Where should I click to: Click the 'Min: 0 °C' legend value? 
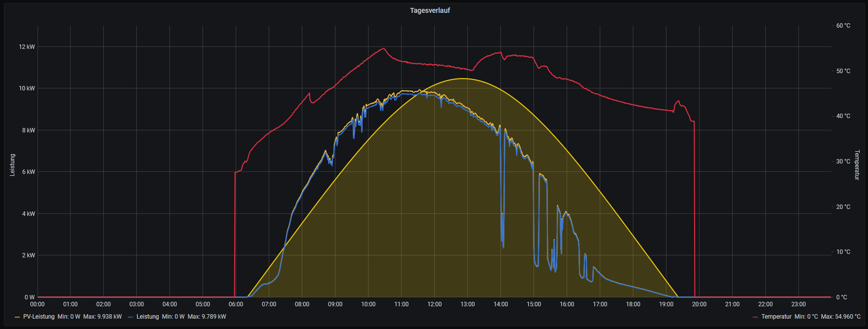pos(806,317)
